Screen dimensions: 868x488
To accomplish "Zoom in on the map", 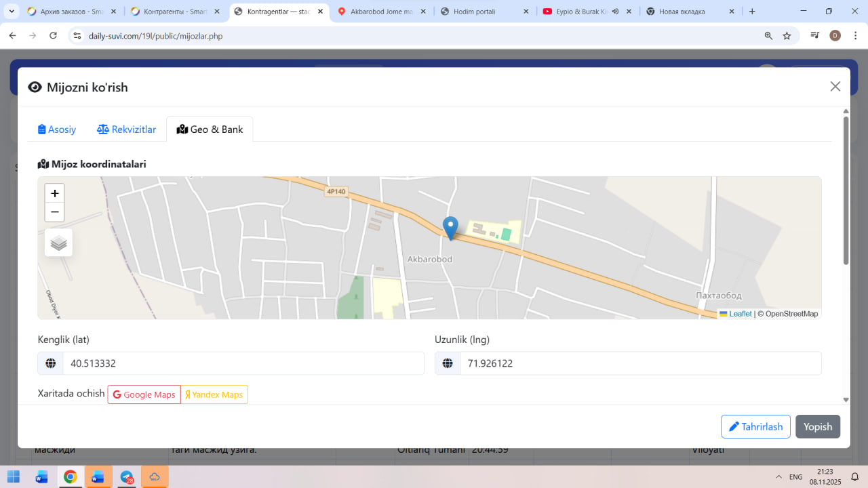I will click(55, 193).
